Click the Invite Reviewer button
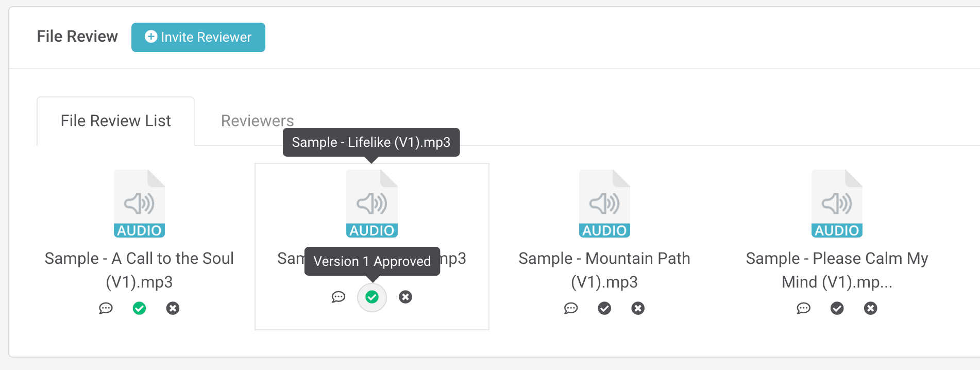 pyautogui.click(x=198, y=37)
